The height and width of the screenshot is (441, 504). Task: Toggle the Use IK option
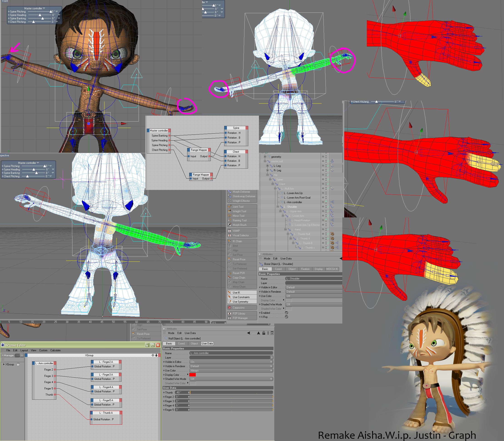[x=237, y=293]
